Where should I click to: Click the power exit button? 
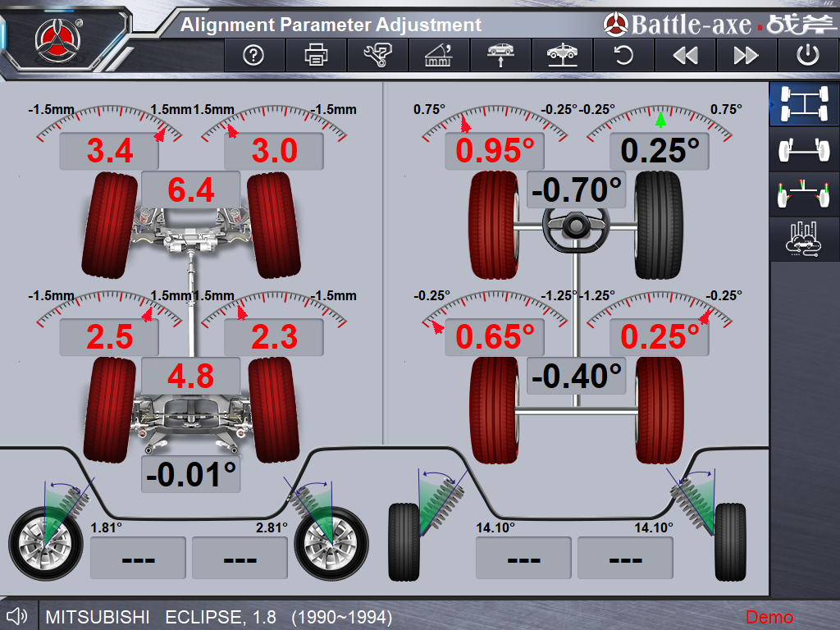click(x=808, y=56)
